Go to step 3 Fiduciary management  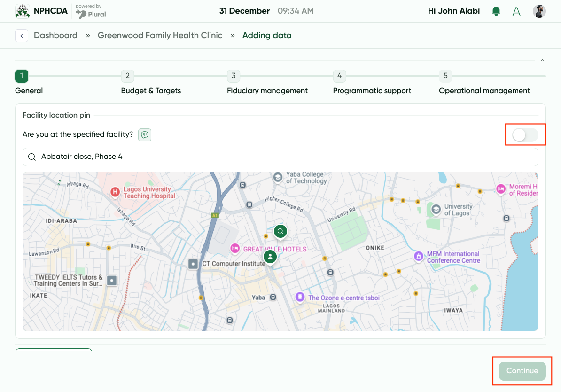point(233,76)
